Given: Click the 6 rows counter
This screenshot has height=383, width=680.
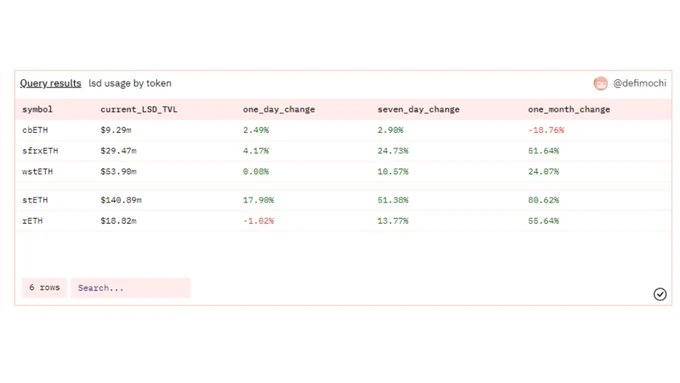Looking at the screenshot, I should pos(44,288).
